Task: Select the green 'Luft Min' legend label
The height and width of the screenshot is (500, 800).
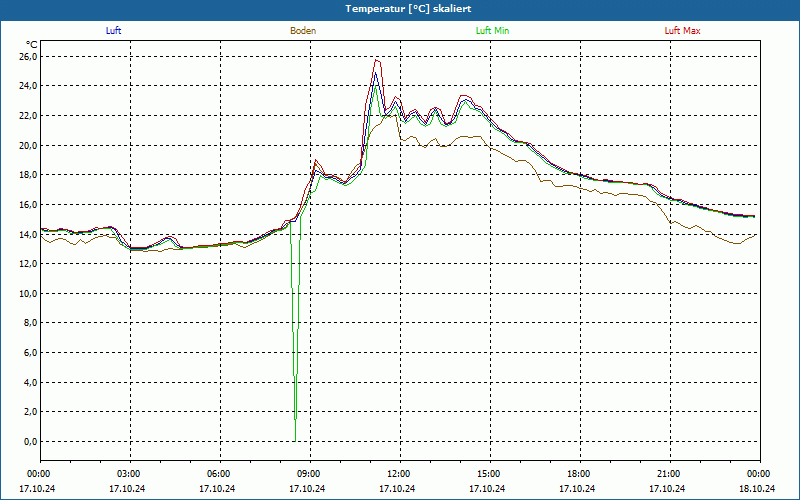Action: tap(492, 31)
